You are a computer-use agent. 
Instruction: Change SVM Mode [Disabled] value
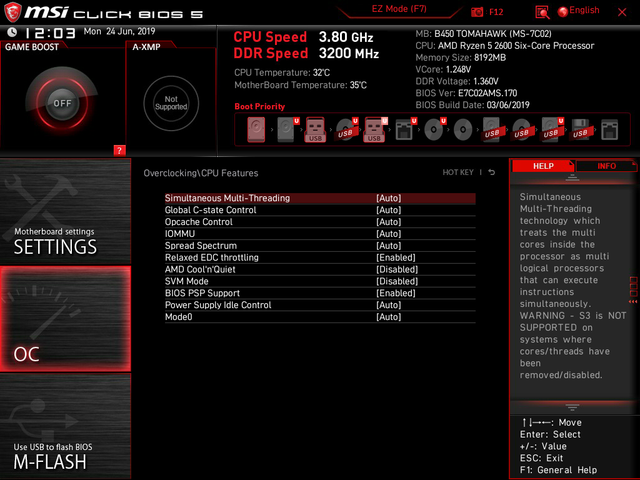click(397, 281)
